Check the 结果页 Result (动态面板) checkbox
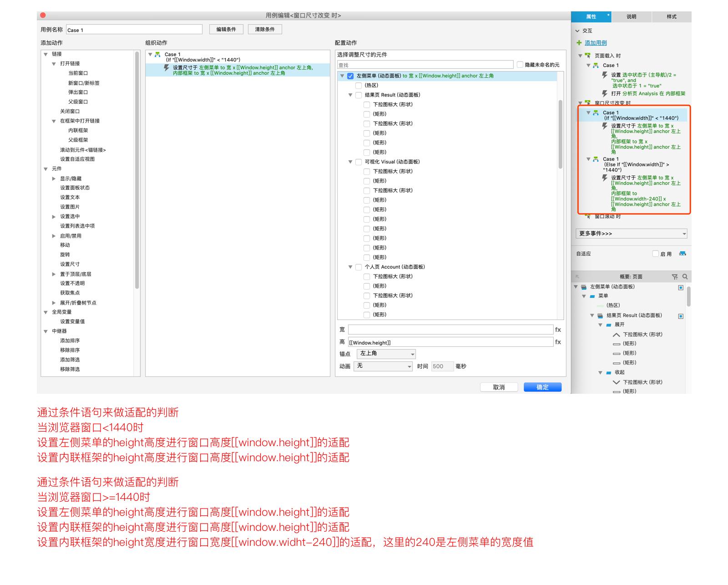Screen dimensions: 728x585 (x=359, y=95)
